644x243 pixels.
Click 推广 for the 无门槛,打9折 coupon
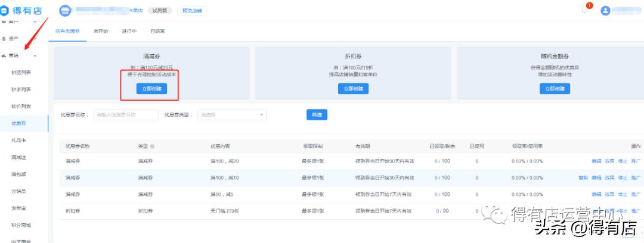636,211
